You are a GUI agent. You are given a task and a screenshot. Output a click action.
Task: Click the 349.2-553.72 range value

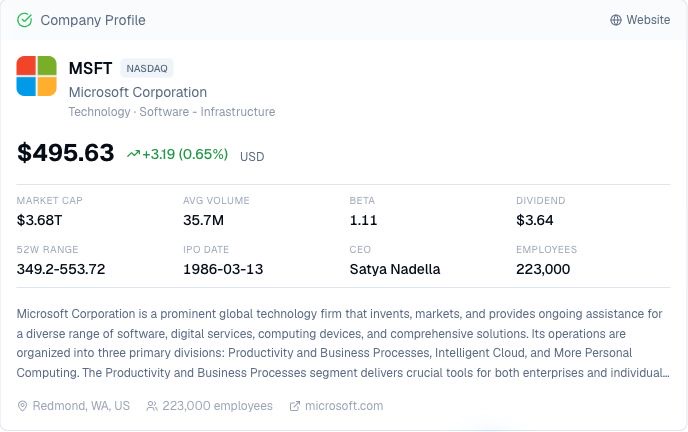point(61,269)
